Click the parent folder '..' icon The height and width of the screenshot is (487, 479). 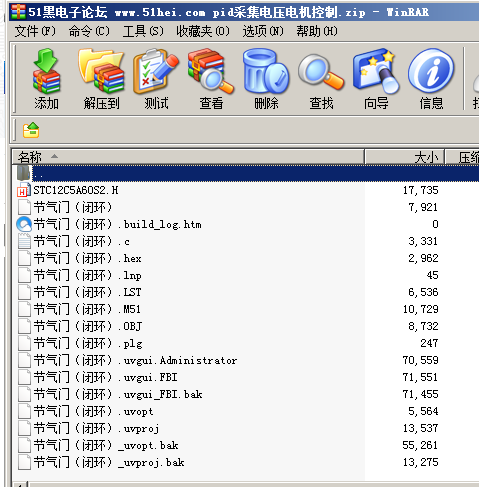[x=23, y=173]
